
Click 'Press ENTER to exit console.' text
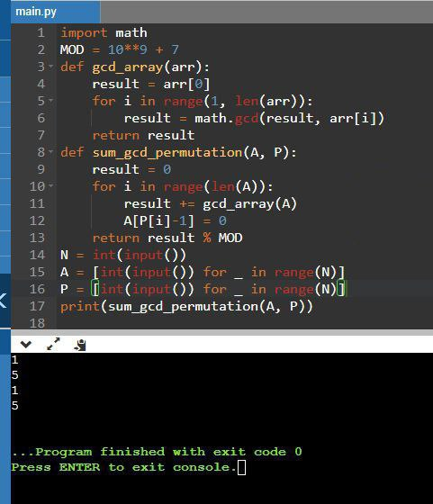pos(124,467)
